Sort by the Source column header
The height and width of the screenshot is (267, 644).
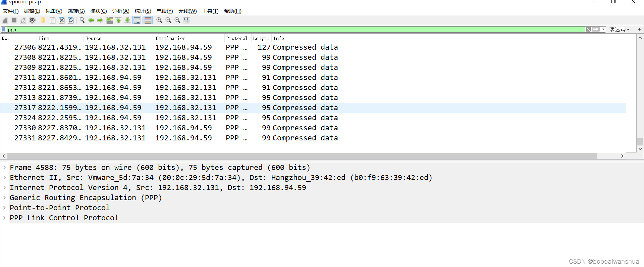tap(119, 38)
